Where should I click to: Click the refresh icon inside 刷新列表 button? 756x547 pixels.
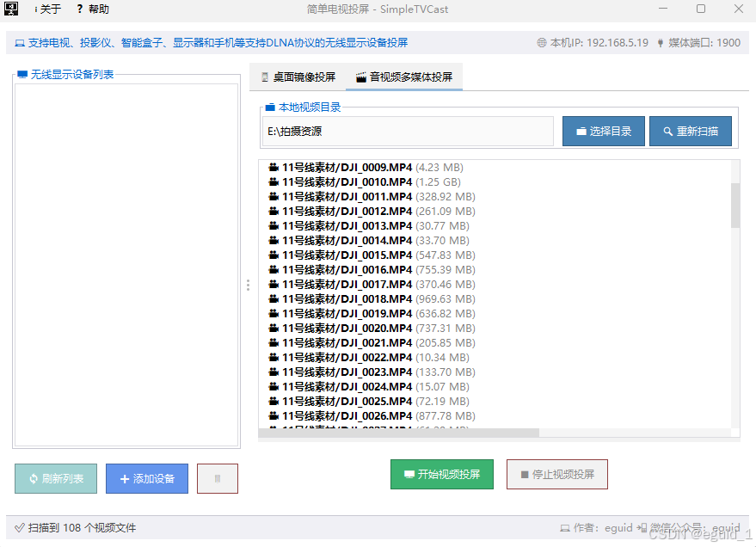pos(31,478)
